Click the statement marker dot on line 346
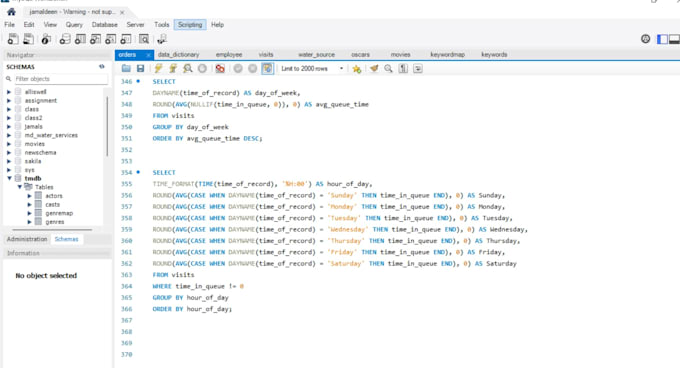The width and height of the screenshot is (680, 368). pyautogui.click(x=138, y=81)
